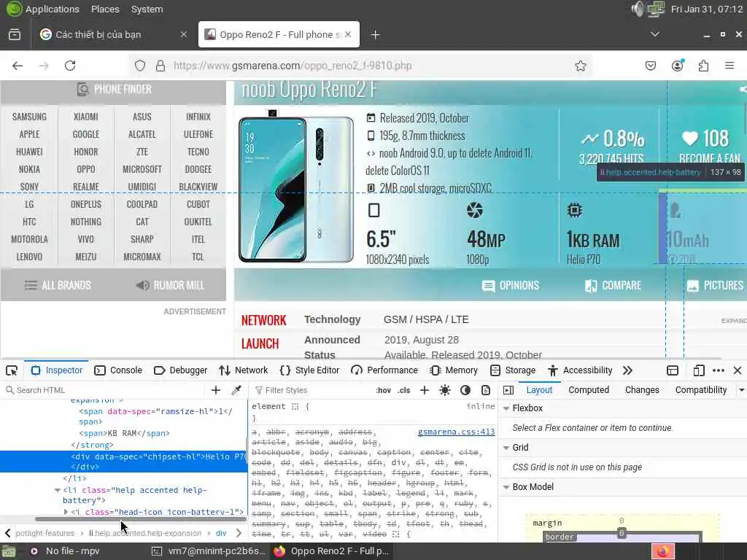Collapse the Box Model section

506,486
